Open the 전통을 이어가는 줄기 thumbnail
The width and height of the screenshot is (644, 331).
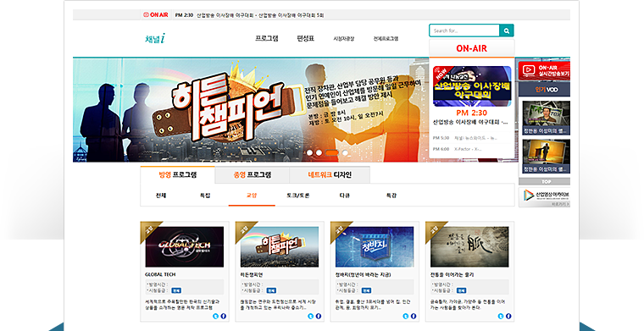pos(469,247)
